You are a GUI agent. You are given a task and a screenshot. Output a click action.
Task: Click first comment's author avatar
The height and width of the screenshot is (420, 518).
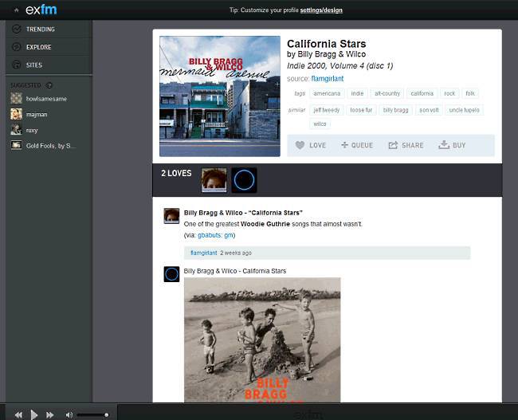pos(171,216)
